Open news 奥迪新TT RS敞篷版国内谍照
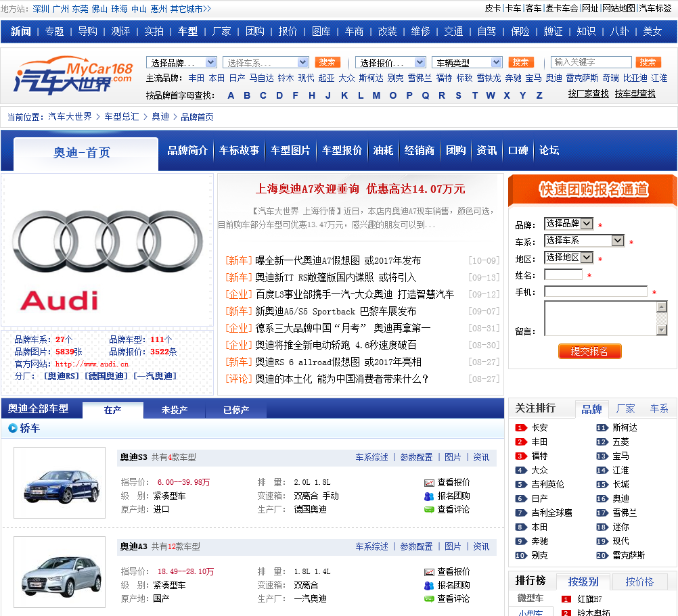Screen dimensions: 678x616 336,277
